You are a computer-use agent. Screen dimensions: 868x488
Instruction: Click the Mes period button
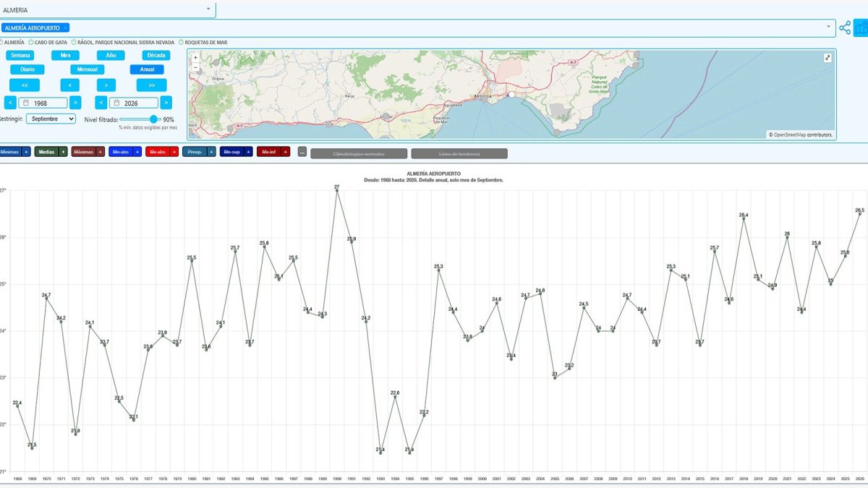tap(66, 55)
